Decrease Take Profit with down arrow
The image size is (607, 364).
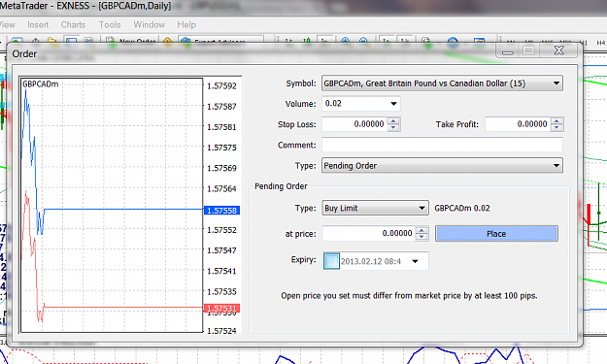coord(556,128)
